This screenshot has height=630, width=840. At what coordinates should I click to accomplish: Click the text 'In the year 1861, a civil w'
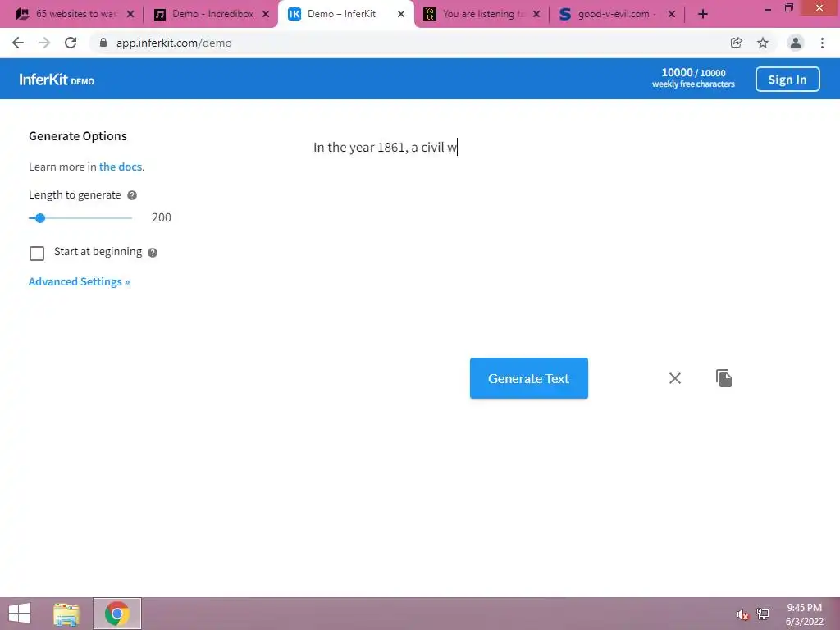(386, 148)
